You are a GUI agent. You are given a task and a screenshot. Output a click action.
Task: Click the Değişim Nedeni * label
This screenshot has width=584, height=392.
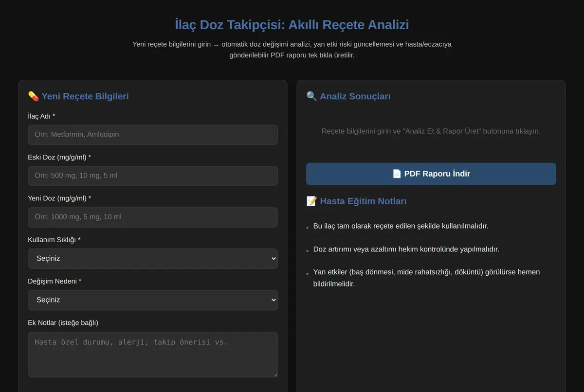tap(55, 281)
